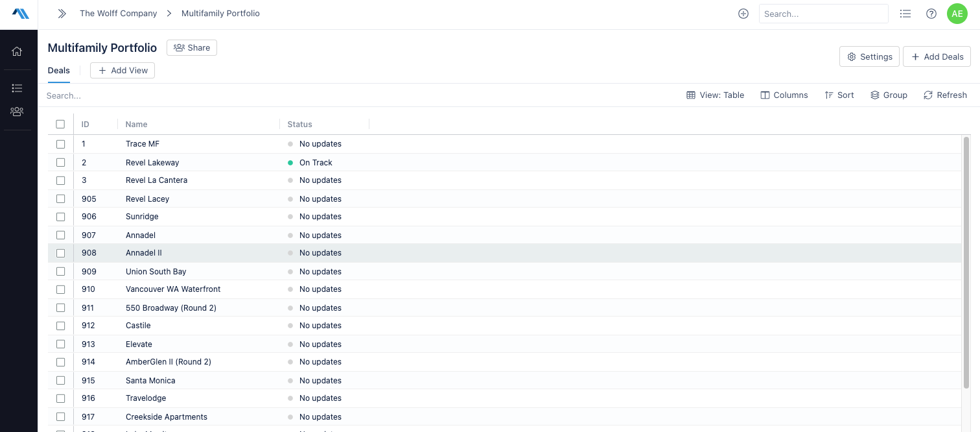
Task: Open the people icon in left sidebar
Action: tap(17, 112)
